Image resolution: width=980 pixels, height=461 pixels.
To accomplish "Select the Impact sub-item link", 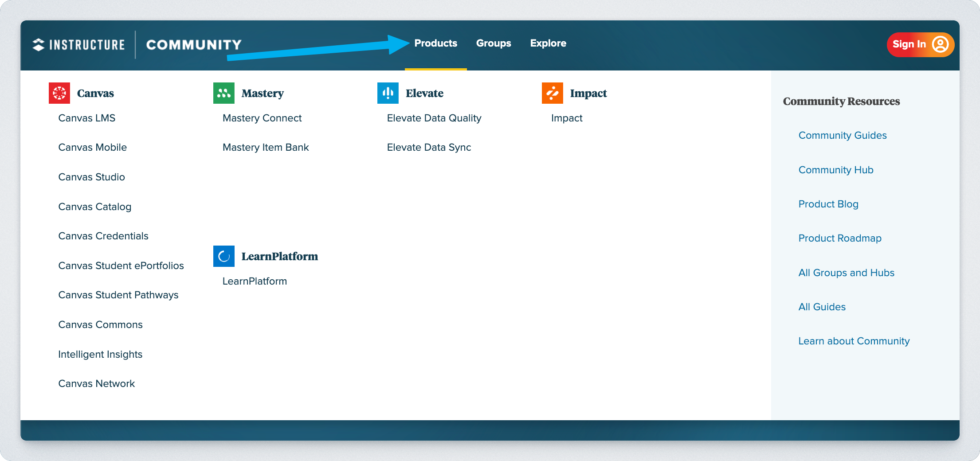I will coord(567,118).
